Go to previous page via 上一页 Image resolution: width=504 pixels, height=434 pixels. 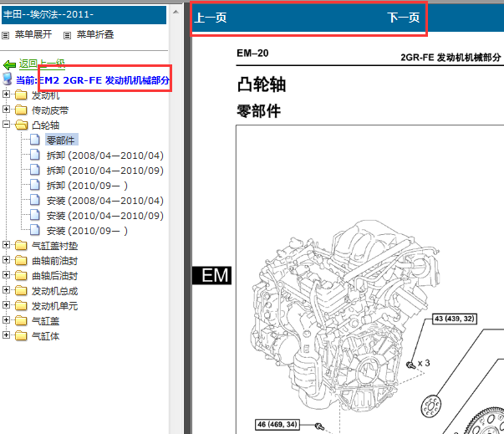pyautogui.click(x=211, y=18)
